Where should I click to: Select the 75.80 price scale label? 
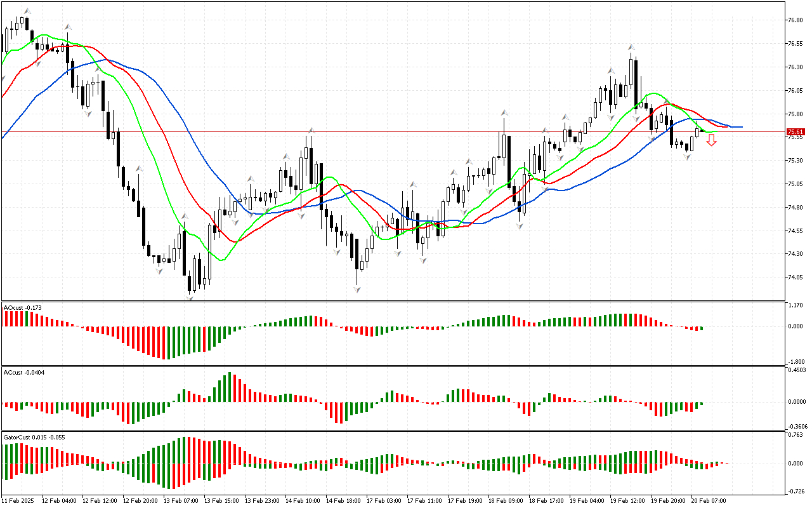pos(795,114)
